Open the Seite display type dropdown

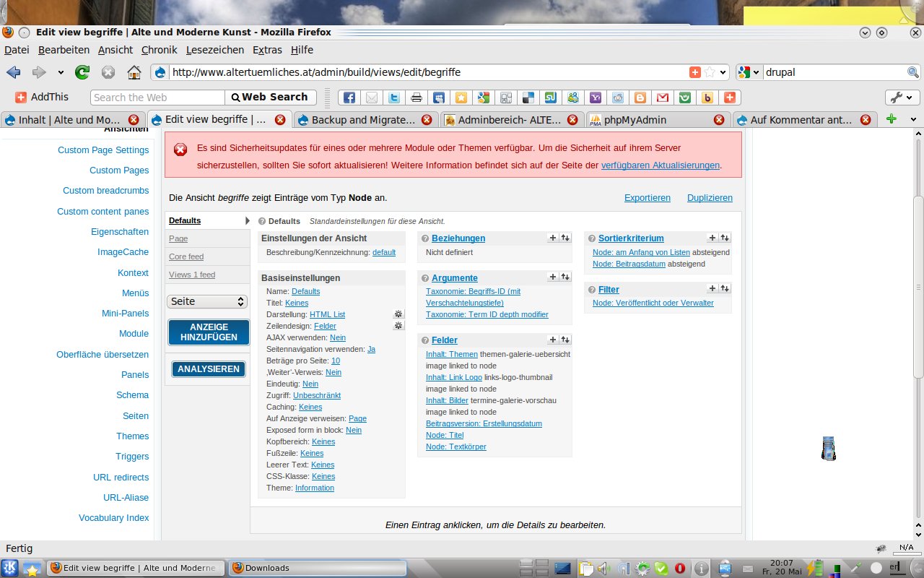pyautogui.click(x=207, y=301)
